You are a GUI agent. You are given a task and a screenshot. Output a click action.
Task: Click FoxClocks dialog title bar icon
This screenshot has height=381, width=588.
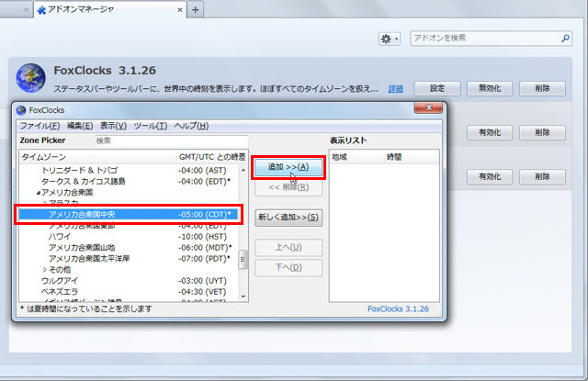tap(21, 110)
